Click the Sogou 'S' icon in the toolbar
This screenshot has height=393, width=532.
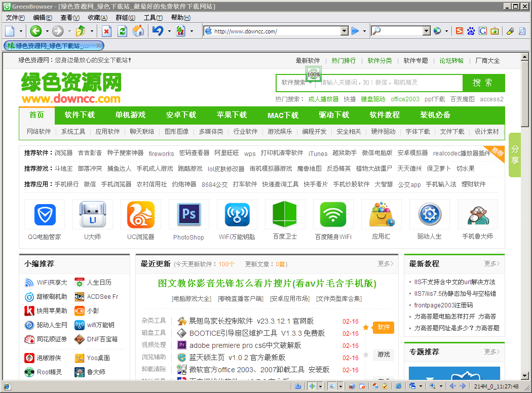459,31
